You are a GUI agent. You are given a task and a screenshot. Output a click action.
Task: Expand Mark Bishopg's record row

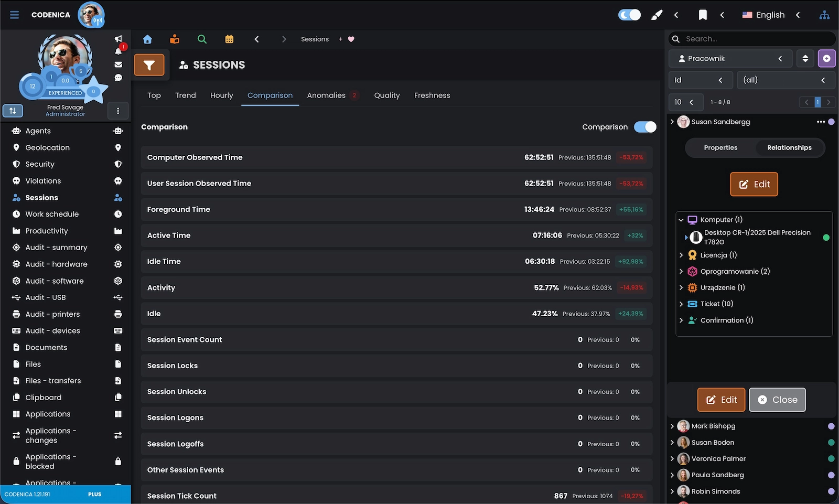coord(672,426)
